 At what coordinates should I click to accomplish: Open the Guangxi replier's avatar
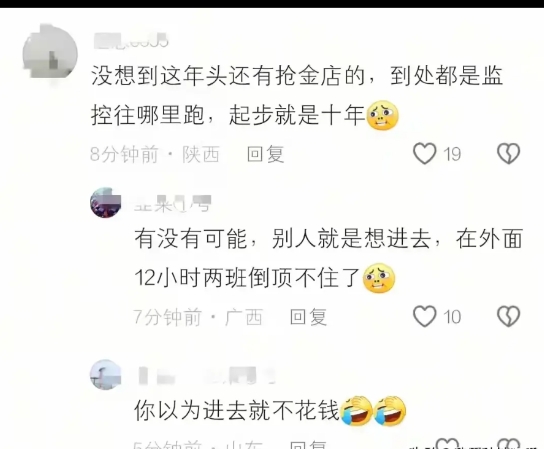pyautogui.click(x=105, y=203)
